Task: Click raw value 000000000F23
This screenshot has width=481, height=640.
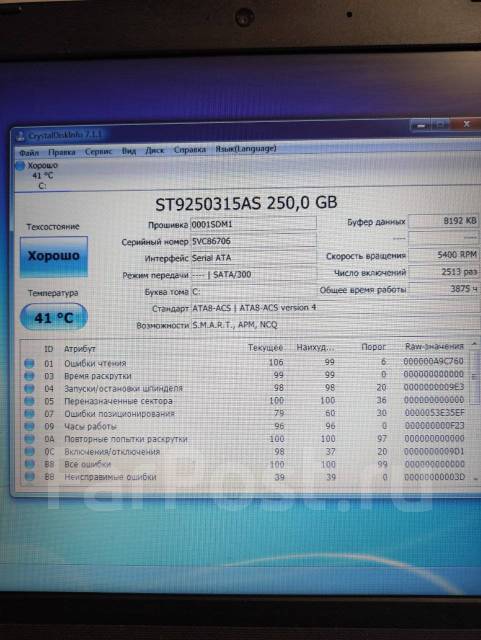Action: pos(434,425)
